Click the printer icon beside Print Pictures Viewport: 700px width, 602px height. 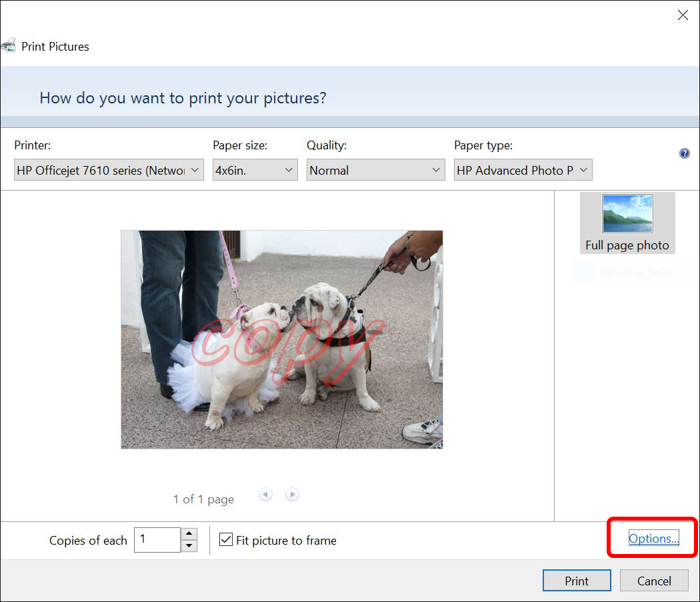coord(8,45)
